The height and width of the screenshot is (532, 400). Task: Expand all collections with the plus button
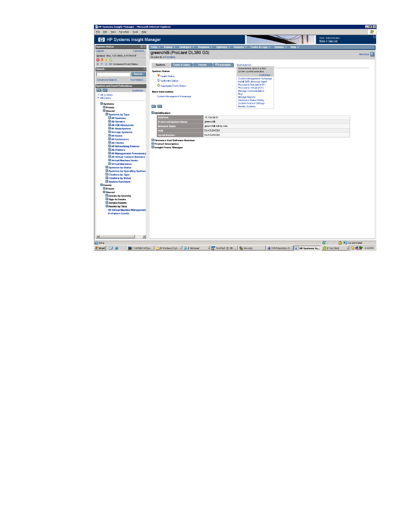point(99,90)
